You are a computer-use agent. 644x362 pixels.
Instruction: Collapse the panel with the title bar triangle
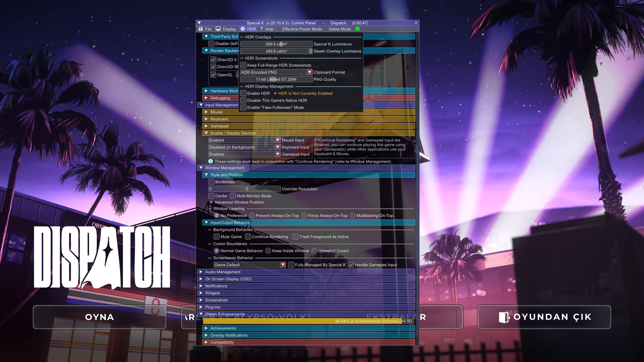(x=199, y=23)
